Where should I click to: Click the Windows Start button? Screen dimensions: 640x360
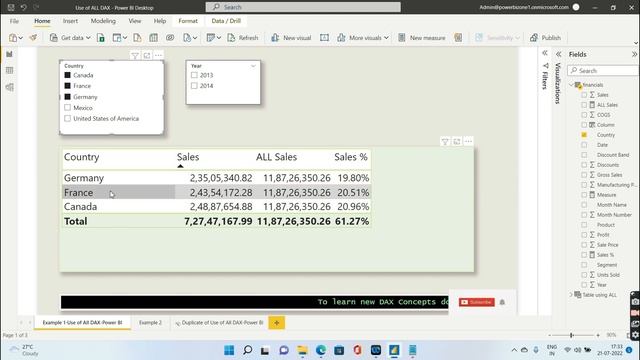[x=229, y=350]
